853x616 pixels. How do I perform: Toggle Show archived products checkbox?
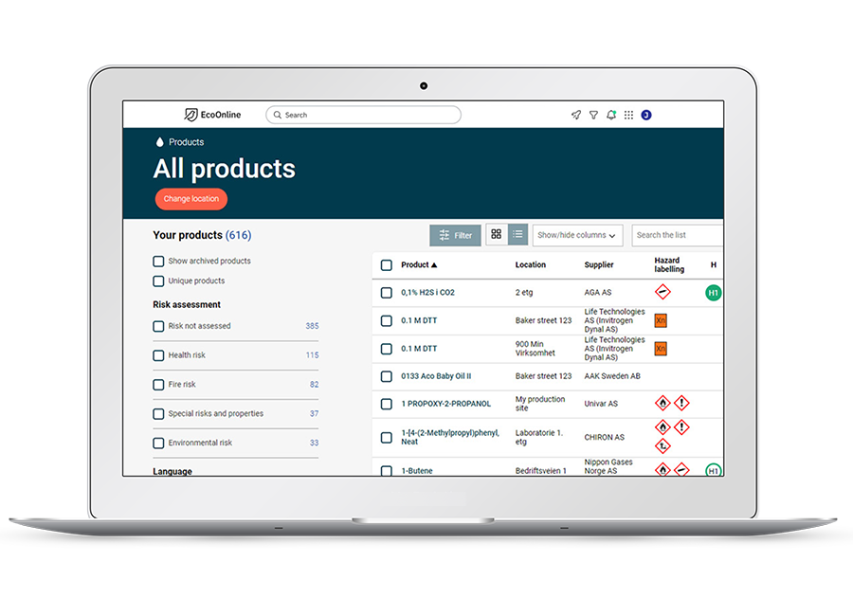coord(158,262)
